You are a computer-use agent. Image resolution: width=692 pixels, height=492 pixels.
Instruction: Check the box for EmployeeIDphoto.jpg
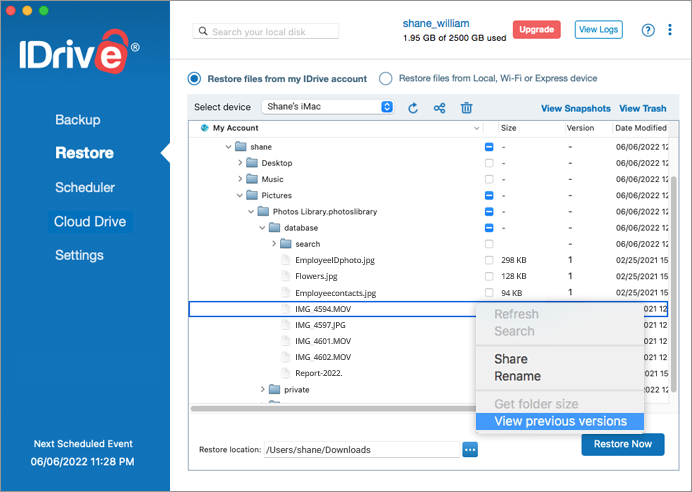click(489, 260)
